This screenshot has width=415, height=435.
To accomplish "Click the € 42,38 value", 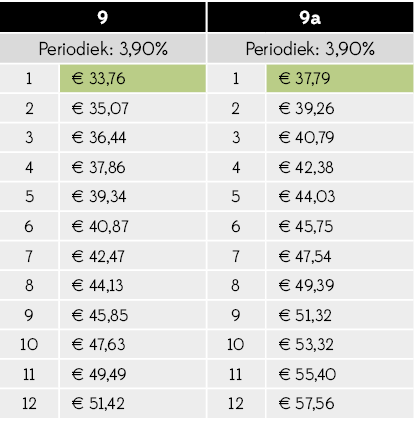I will [x=306, y=167].
